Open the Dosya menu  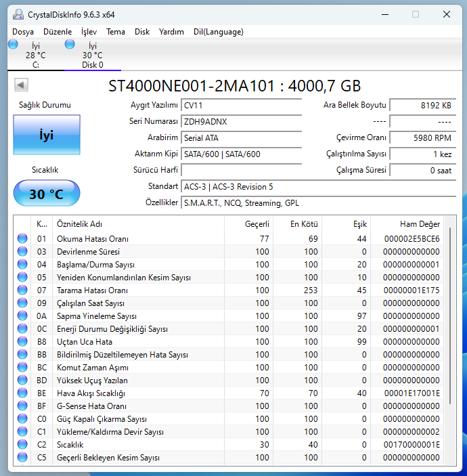tap(23, 32)
